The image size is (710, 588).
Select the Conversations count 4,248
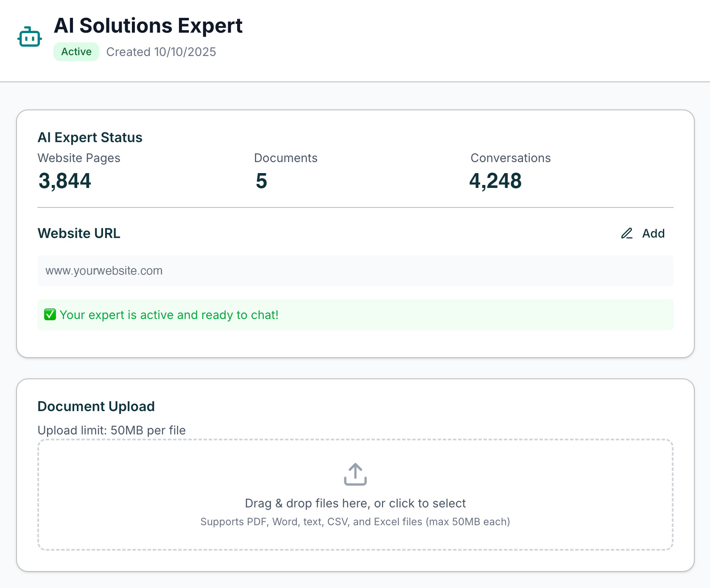pos(495,181)
